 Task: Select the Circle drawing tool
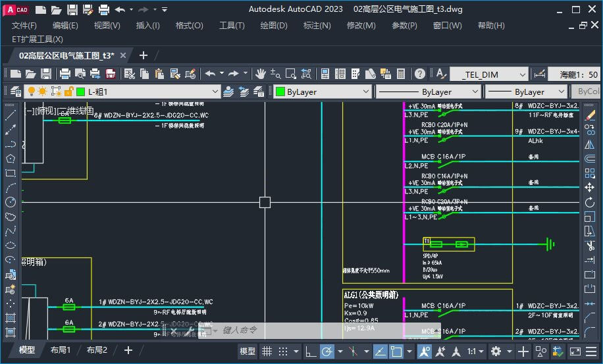tap(11, 202)
